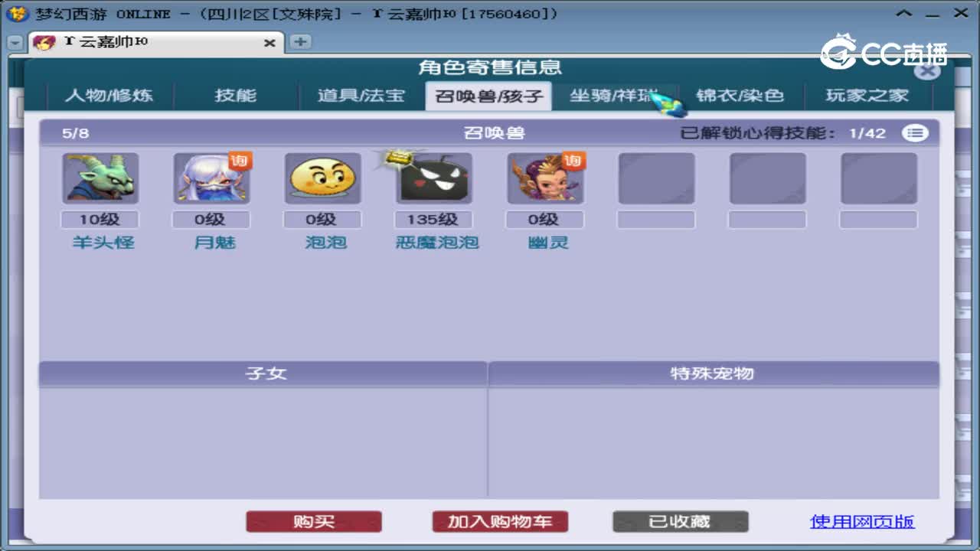Viewport: 980px width, 551px height.
Task: Click the 已解锁心得技能 1/42 text
Action: pos(783,133)
